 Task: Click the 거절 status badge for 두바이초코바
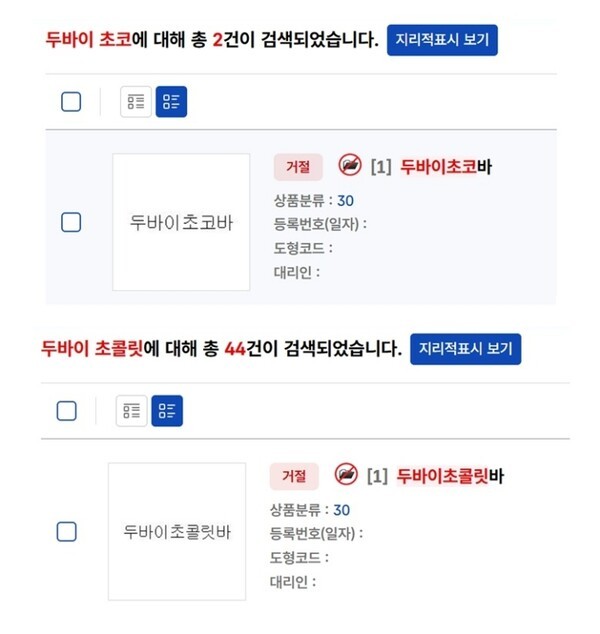298,166
